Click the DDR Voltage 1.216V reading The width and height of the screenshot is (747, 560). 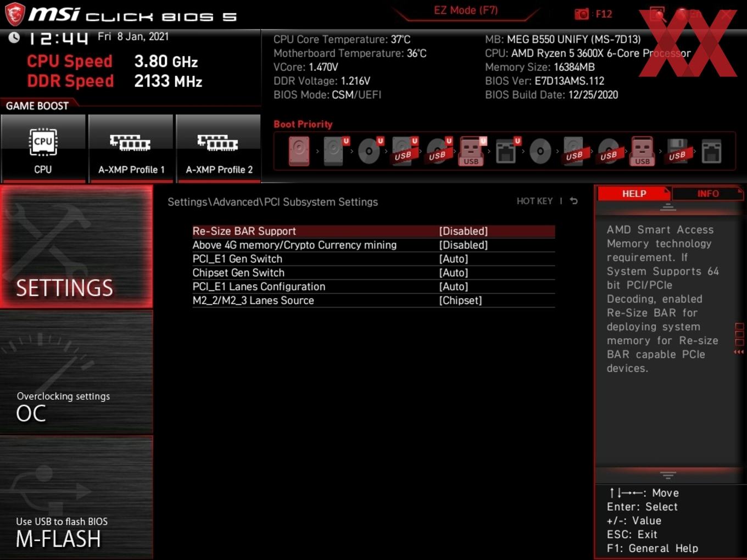(322, 81)
